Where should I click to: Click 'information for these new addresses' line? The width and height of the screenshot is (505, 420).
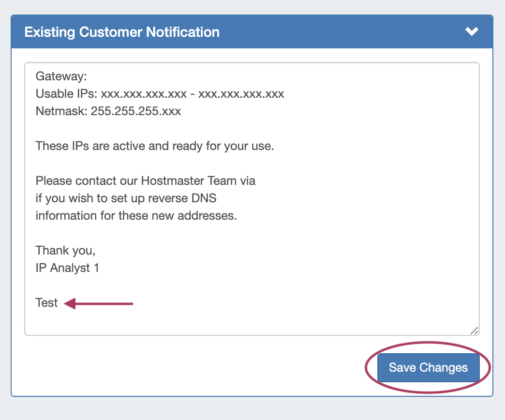point(136,216)
